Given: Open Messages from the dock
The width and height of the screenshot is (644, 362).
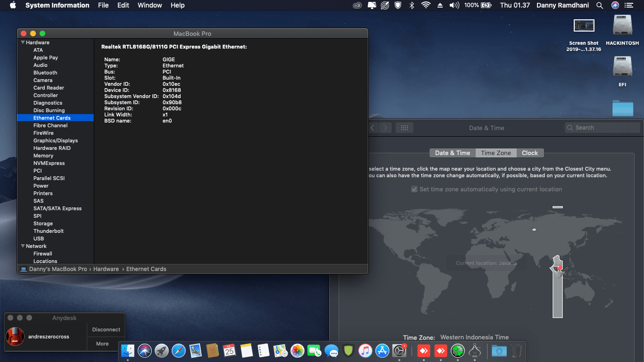Looking at the screenshot, I should [x=331, y=351].
